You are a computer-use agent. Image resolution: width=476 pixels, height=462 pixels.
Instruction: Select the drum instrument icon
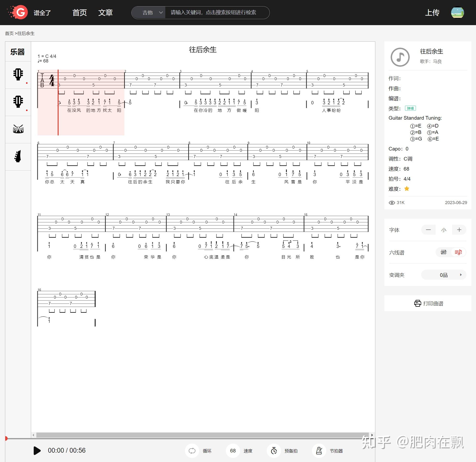point(18,129)
